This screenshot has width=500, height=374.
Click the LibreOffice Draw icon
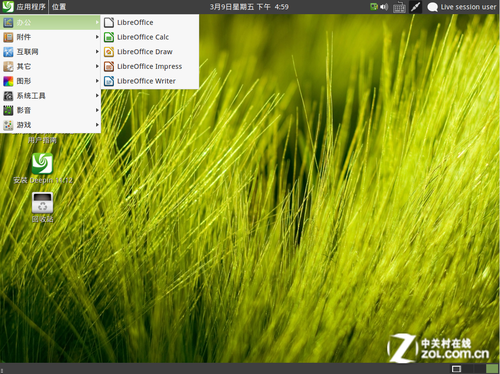[109, 52]
